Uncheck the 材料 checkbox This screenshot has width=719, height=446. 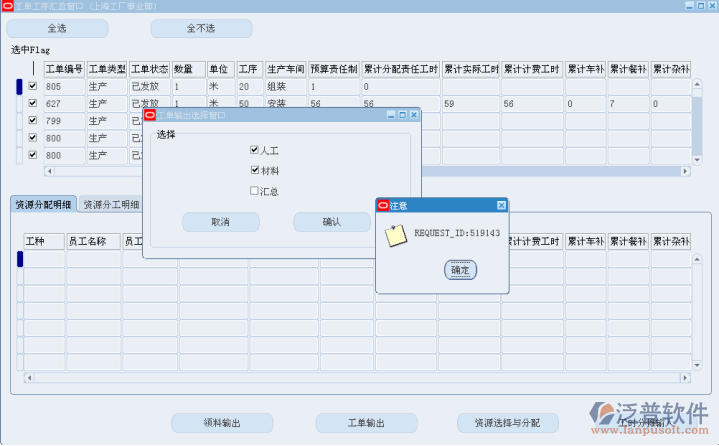pyautogui.click(x=255, y=170)
